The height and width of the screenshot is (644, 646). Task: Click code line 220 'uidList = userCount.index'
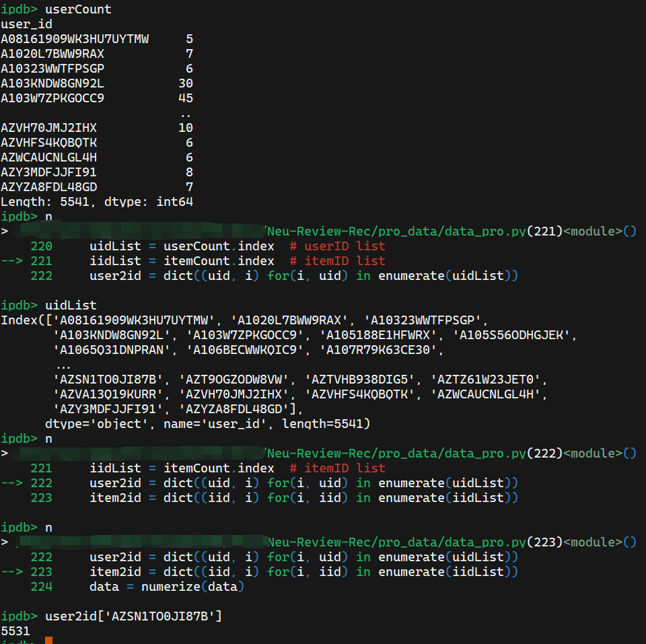pyautogui.click(x=182, y=246)
